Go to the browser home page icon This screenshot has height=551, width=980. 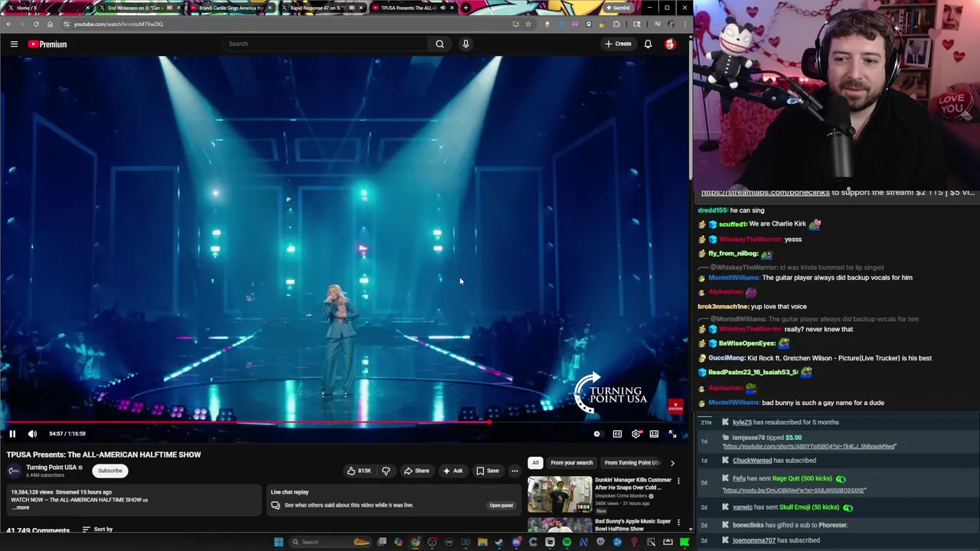[x=50, y=24]
